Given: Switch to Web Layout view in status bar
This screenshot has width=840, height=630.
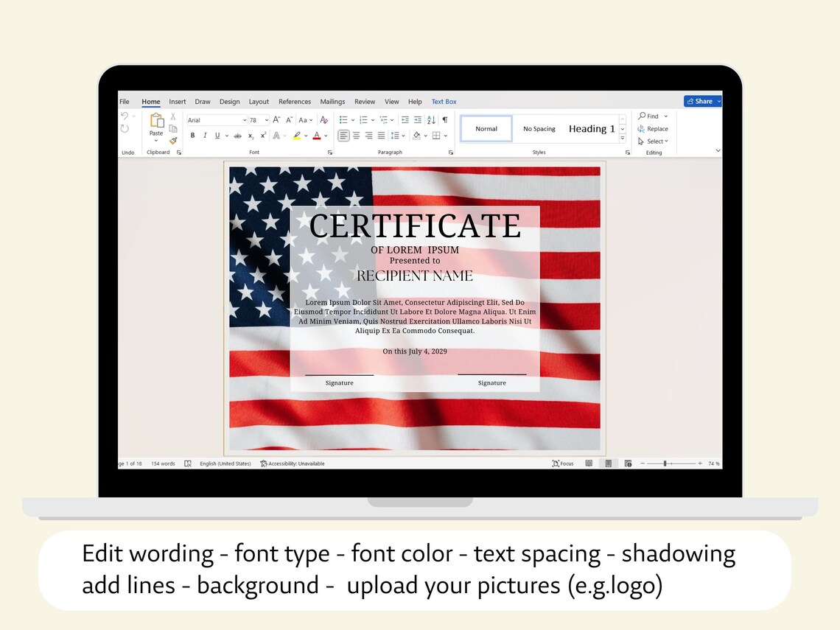Looking at the screenshot, I should (x=628, y=463).
